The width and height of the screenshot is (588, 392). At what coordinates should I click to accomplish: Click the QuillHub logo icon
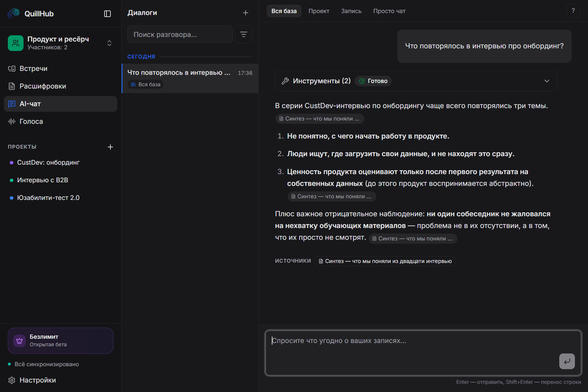pos(13,13)
